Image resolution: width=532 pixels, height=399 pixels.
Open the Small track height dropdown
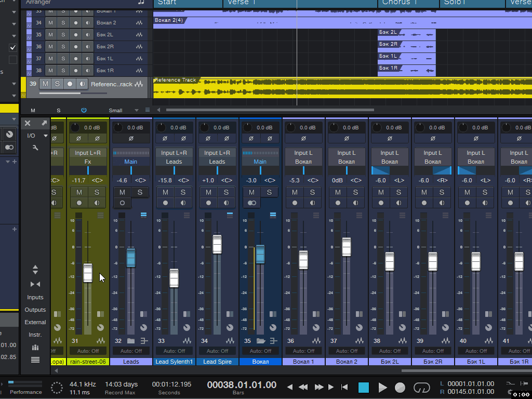(x=137, y=110)
